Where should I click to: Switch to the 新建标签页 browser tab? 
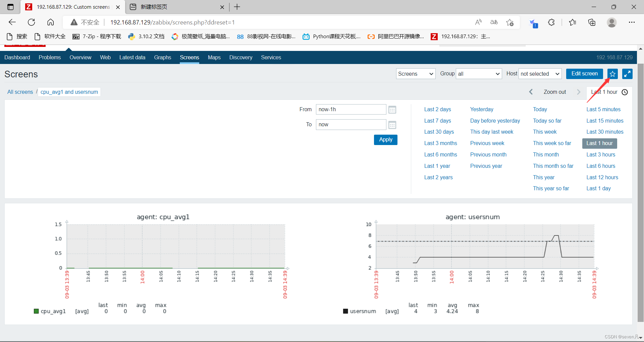pos(177,7)
